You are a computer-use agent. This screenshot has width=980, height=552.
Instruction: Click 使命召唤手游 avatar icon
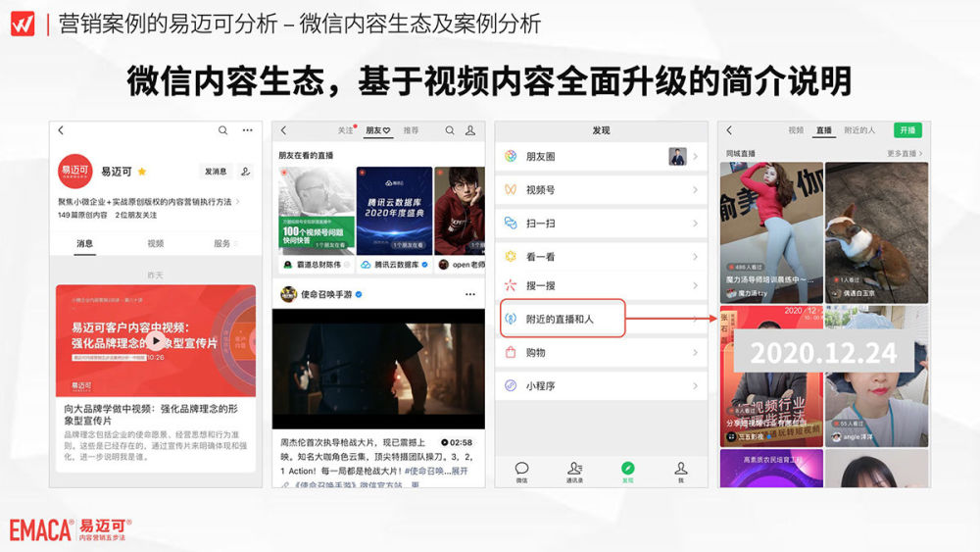[x=288, y=294]
